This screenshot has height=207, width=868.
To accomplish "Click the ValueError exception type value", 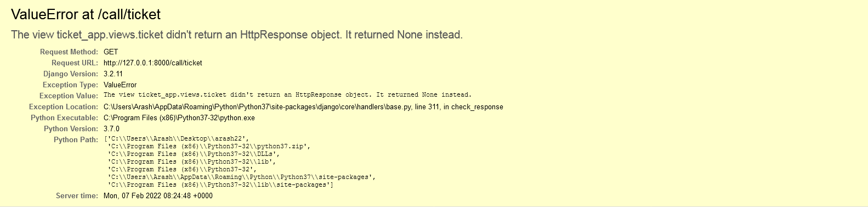I will pos(120,85).
